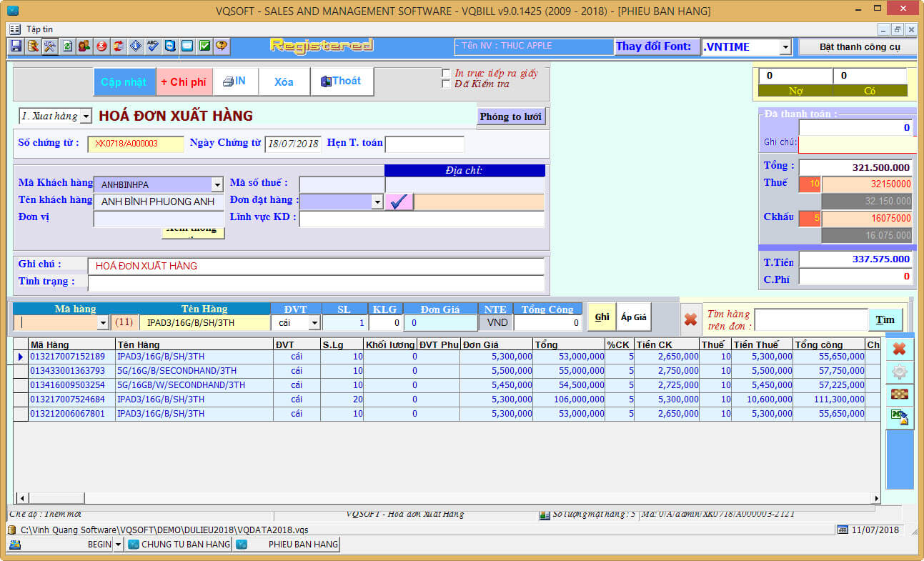Open the Tập tin menu
The height and width of the screenshot is (561, 924).
click(x=39, y=29)
